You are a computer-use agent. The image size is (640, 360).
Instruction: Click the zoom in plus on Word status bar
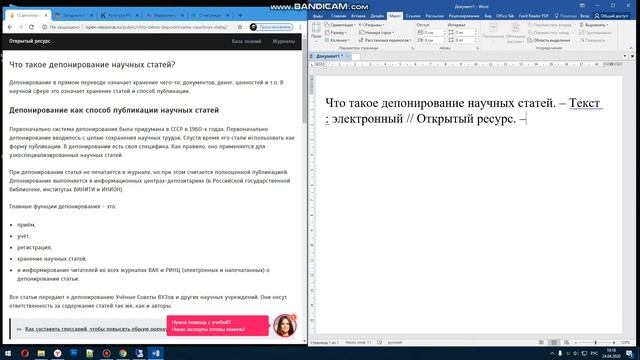(x=614, y=342)
